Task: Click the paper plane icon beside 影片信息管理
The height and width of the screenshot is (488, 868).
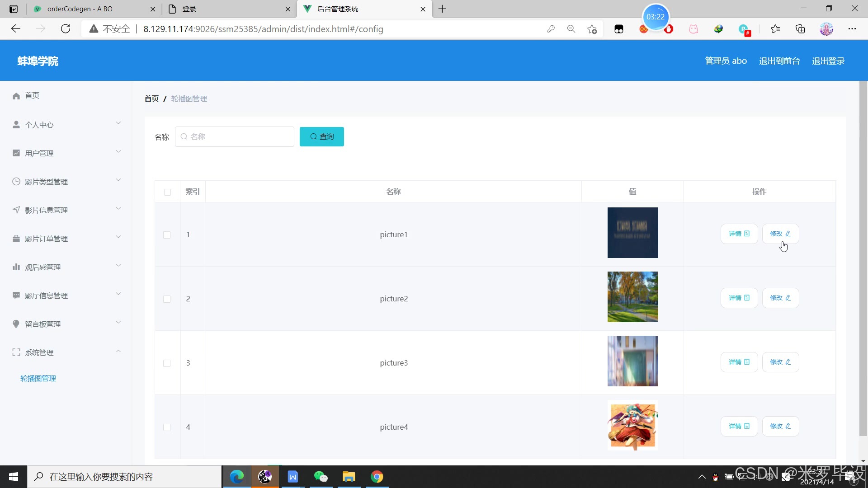Action: coord(16,210)
